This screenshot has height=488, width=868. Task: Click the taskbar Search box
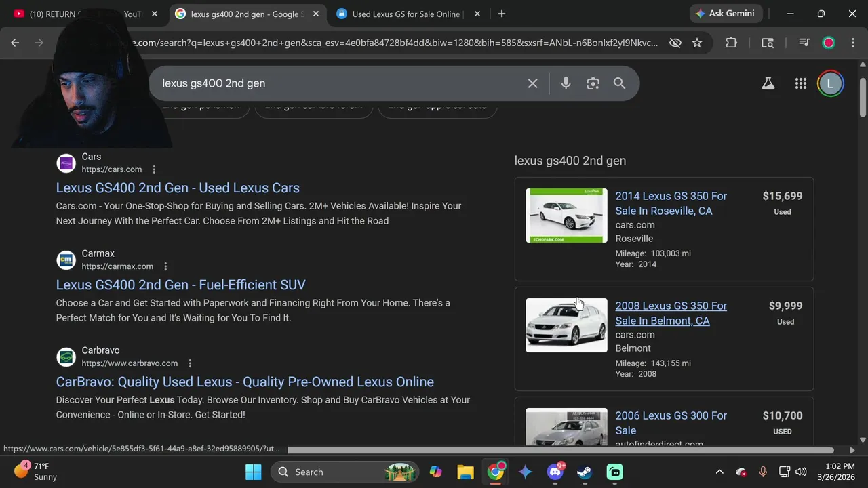(343, 472)
